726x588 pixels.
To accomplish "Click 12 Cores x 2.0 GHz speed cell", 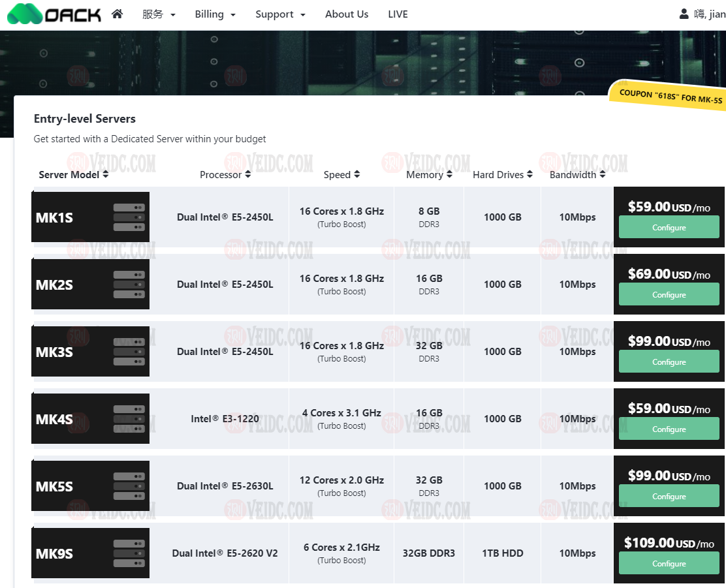I will coord(341,486).
